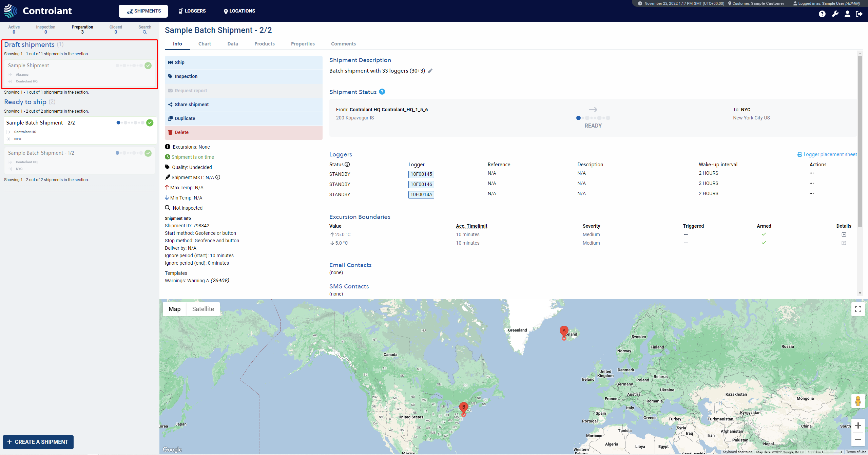The image size is (868, 455).
Task: Click Shipment Status help icon
Action: pos(382,92)
